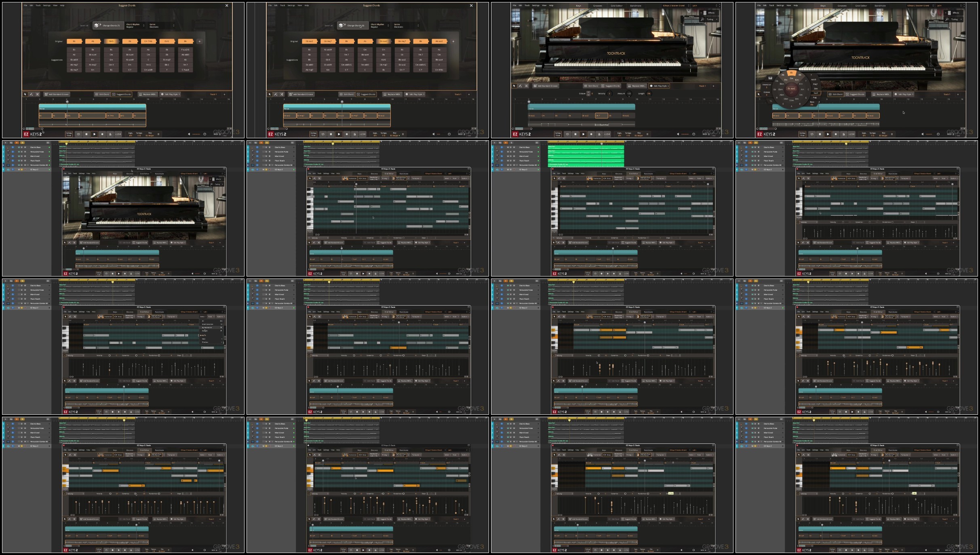Screen dimensions: 980x555
Task: Toggle the orange H button above tracks, frame 5
Action: click(x=17, y=143)
